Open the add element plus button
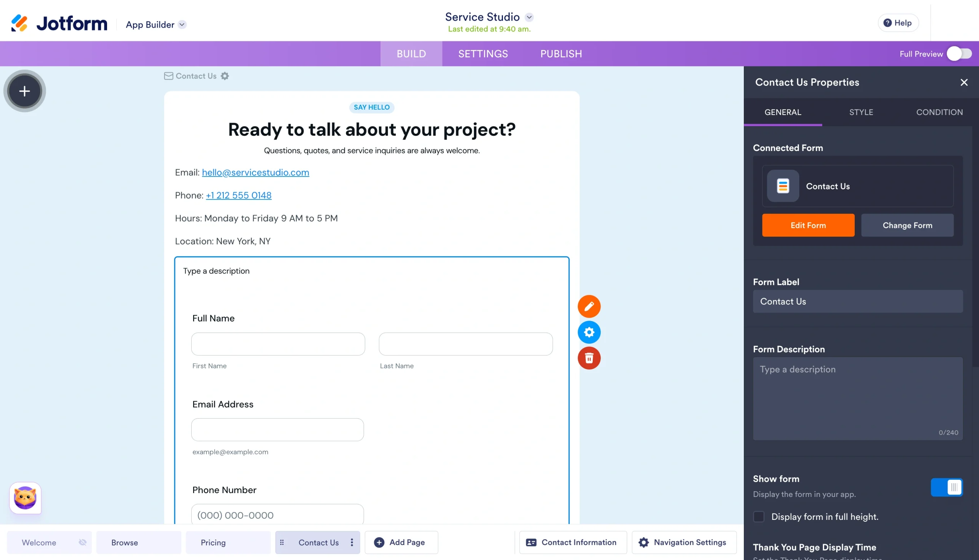The width and height of the screenshot is (979, 560). [x=24, y=91]
